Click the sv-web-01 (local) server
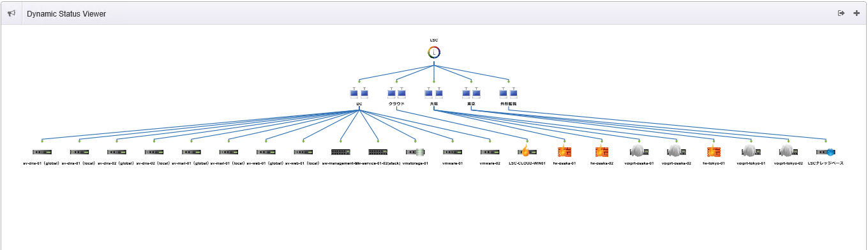 [303, 152]
